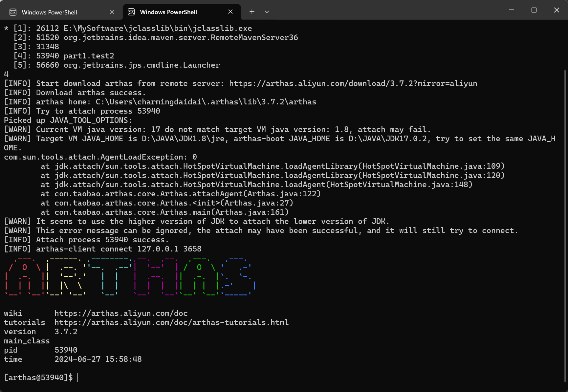Close the inactive Windows PowerShell tab
568x392 pixels.
click(x=112, y=12)
